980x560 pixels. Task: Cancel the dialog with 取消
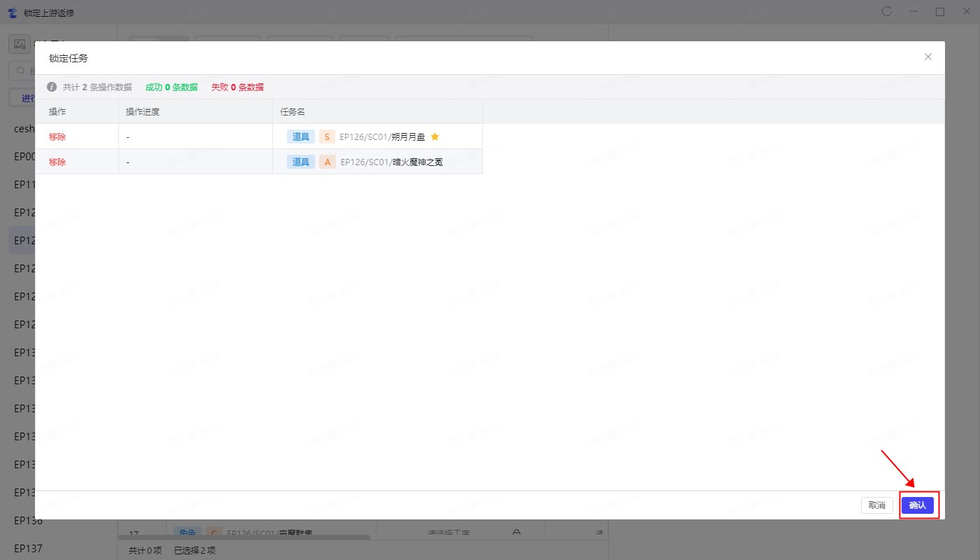877,505
